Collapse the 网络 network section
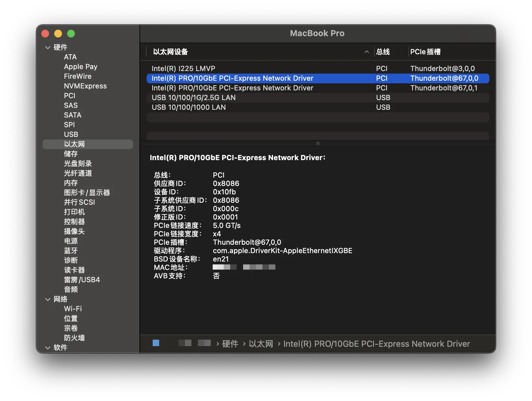Screen dimensions: 532x401 tap(48, 299)
